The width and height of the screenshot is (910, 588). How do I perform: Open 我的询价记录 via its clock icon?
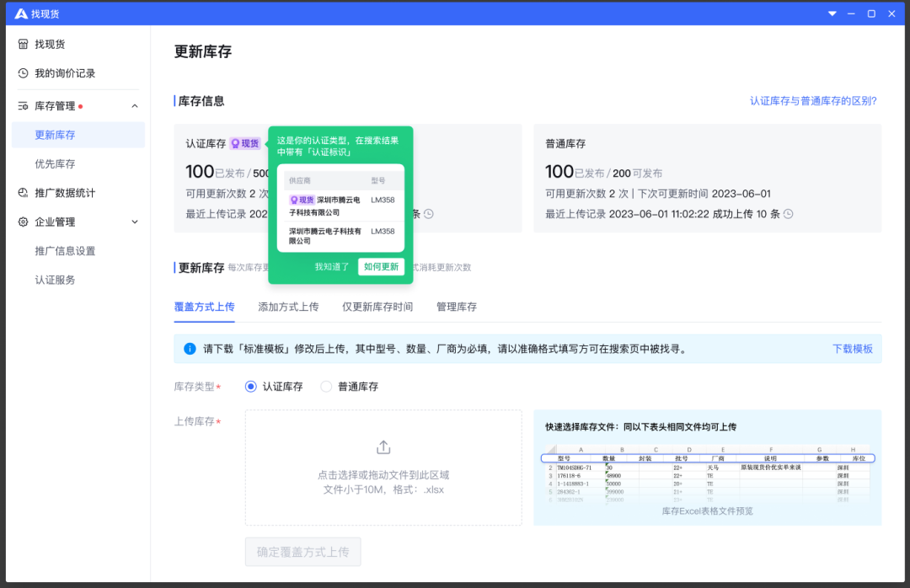[x=24, y=73]
